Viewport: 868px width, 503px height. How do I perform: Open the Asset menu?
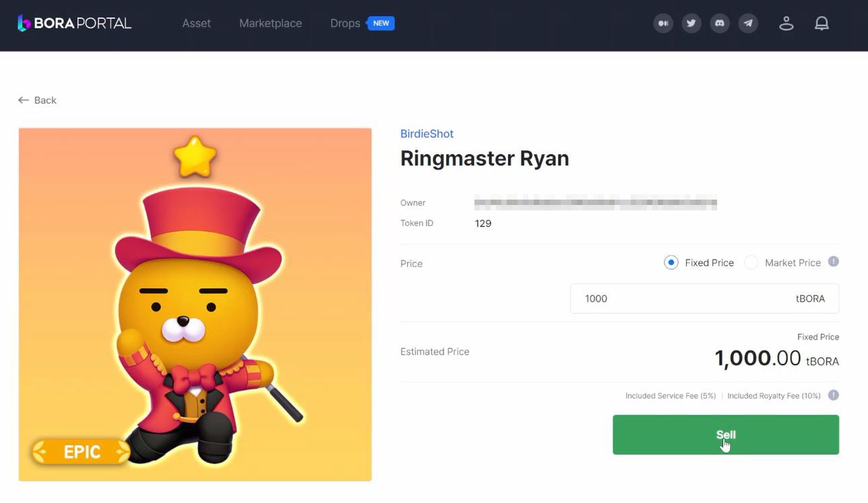(x=196, y=23)
